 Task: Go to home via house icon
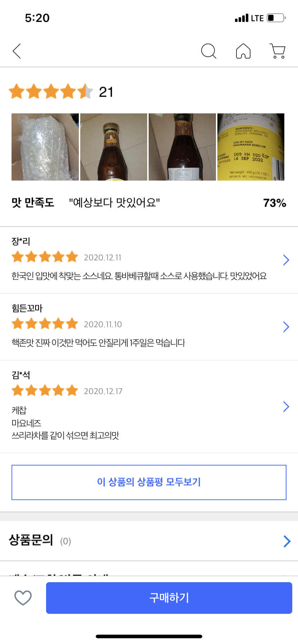(243, 51)
